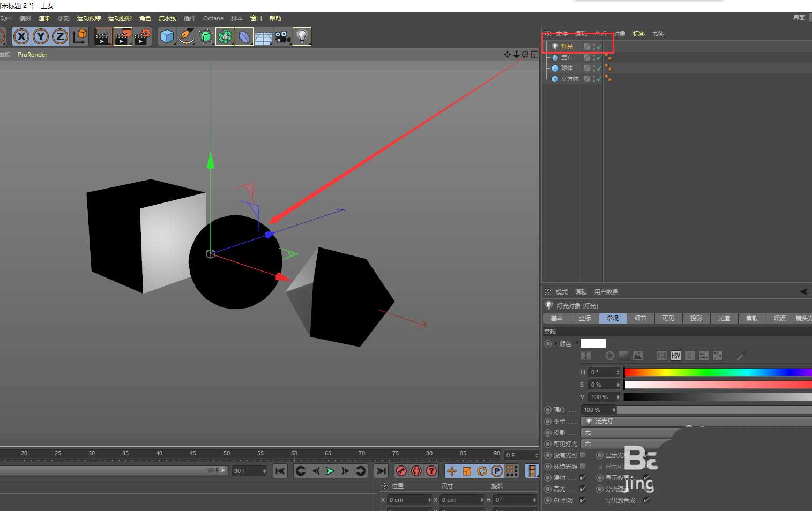Switch color mode to RGB
This screenshot has width=812, height=511.
662,356
